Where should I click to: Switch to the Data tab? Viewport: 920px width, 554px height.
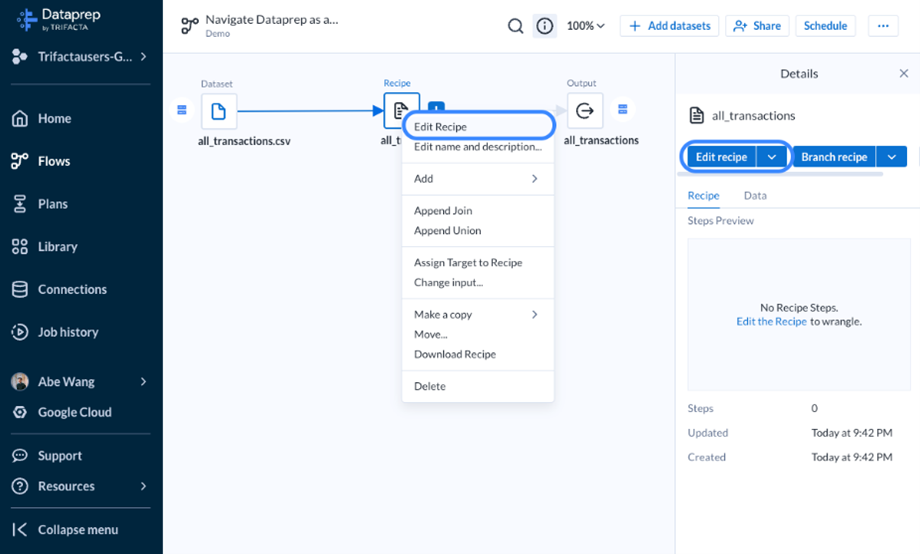click(755, 195)
